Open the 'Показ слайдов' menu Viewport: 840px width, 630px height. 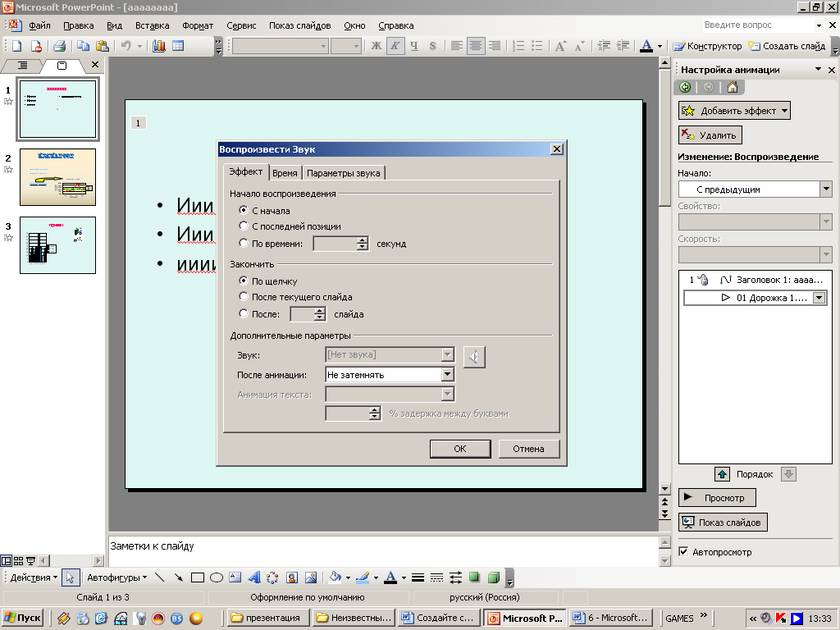click(299, 25)
